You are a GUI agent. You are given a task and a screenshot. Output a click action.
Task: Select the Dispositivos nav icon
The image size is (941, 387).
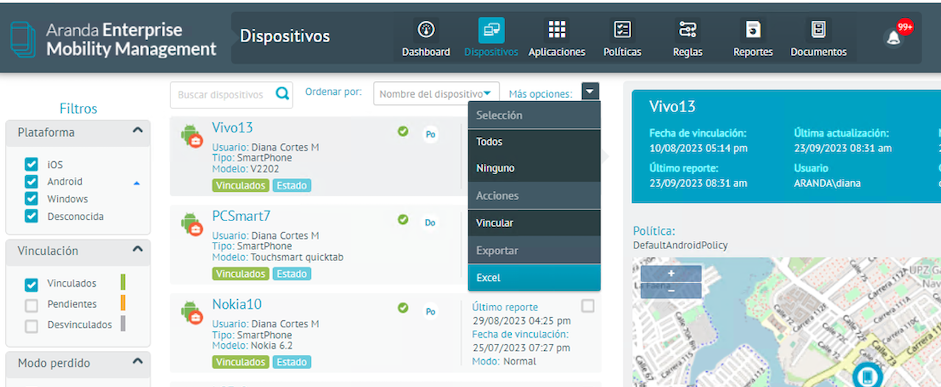click(x=491, y=30)
